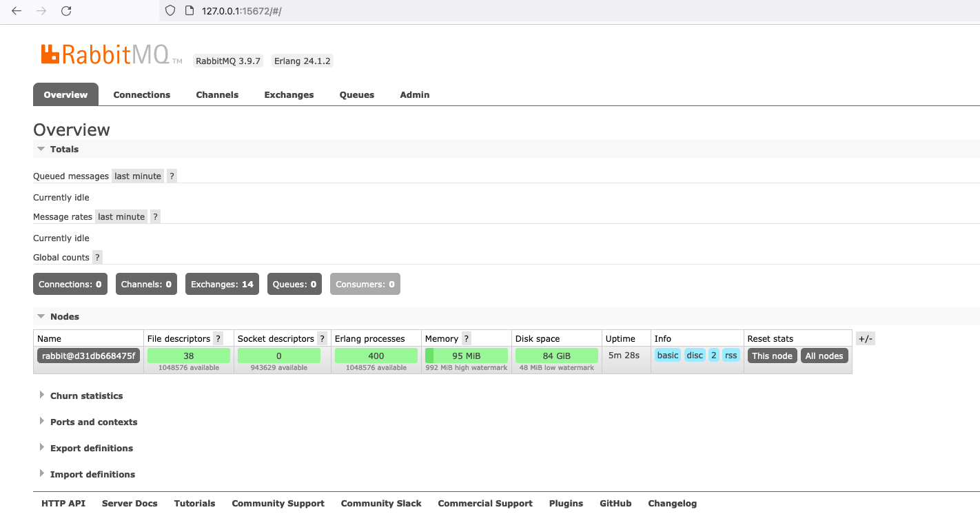Viewport: 980px width, 514px height.
Task: Open Queued messages last minute range selector
Action: pos(138,176)
